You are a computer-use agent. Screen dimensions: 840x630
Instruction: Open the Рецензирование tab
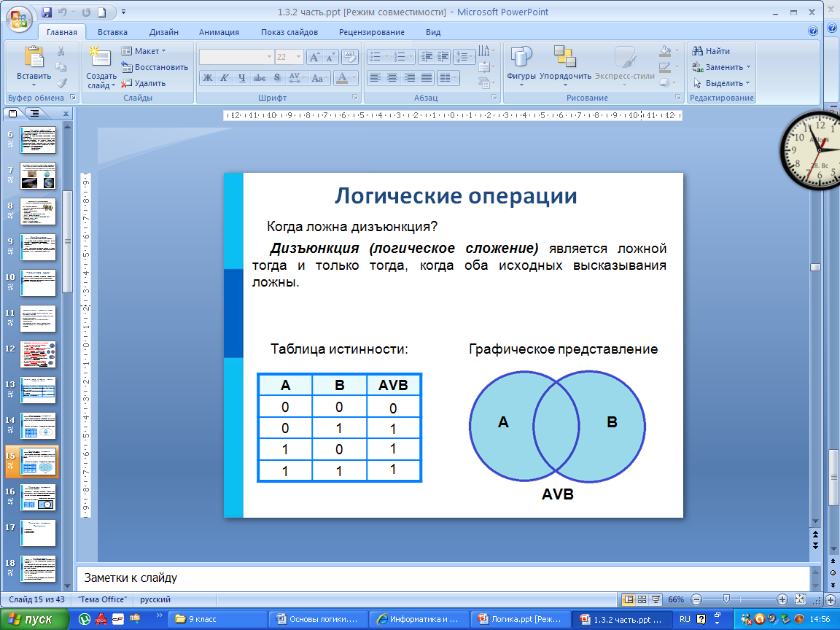tap(372, 32)
